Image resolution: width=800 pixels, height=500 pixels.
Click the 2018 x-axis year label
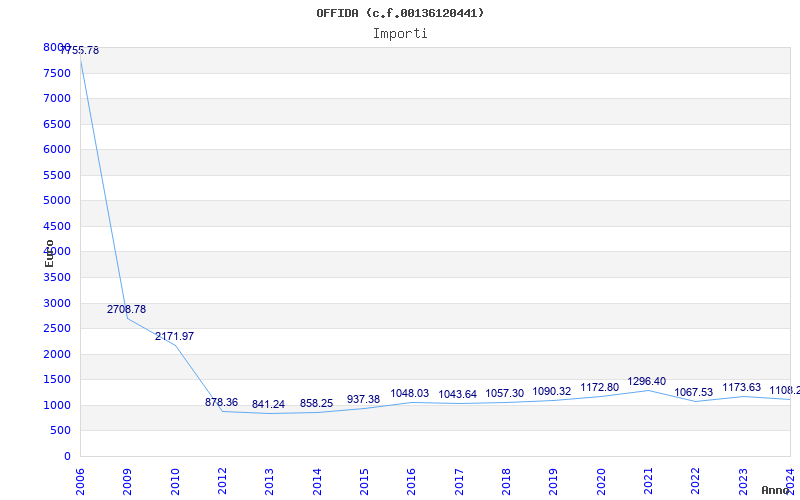click(506, 482)
